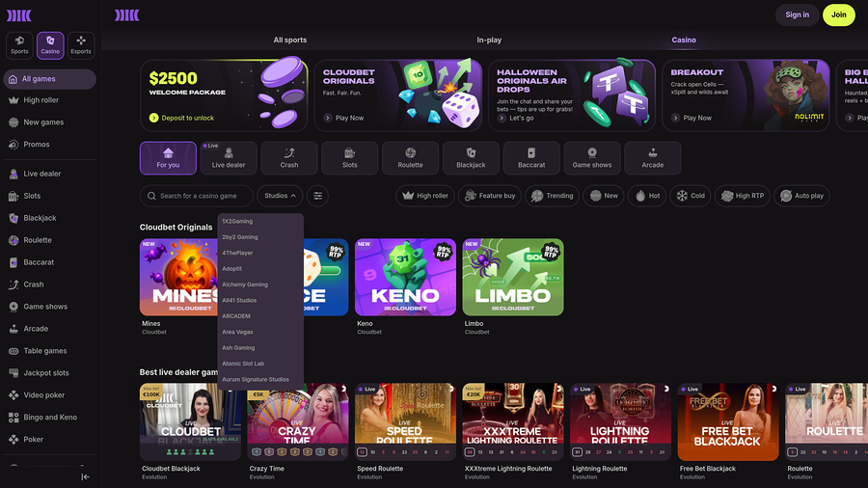Toggle the Hot filter chip
This screenshot has width=868, height=488.
[647, 196]
